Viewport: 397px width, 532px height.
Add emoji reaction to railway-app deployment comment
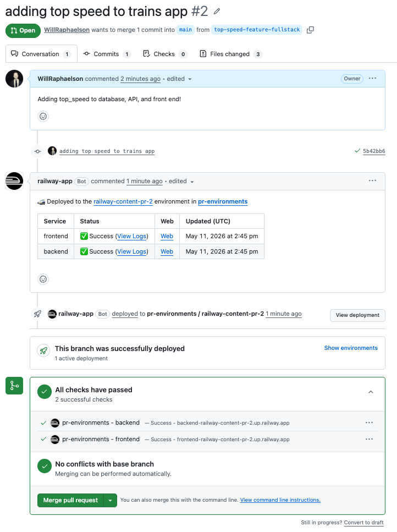43,279
